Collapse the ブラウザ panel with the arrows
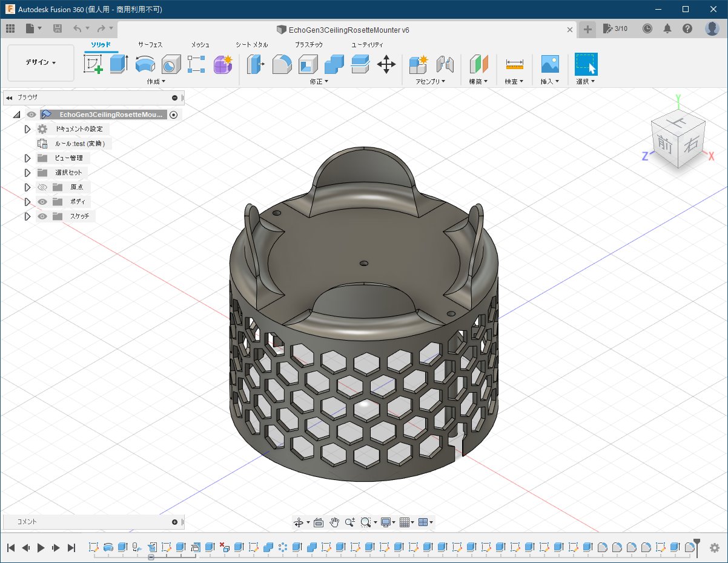 pyautogui.click(x=9, y=98)
